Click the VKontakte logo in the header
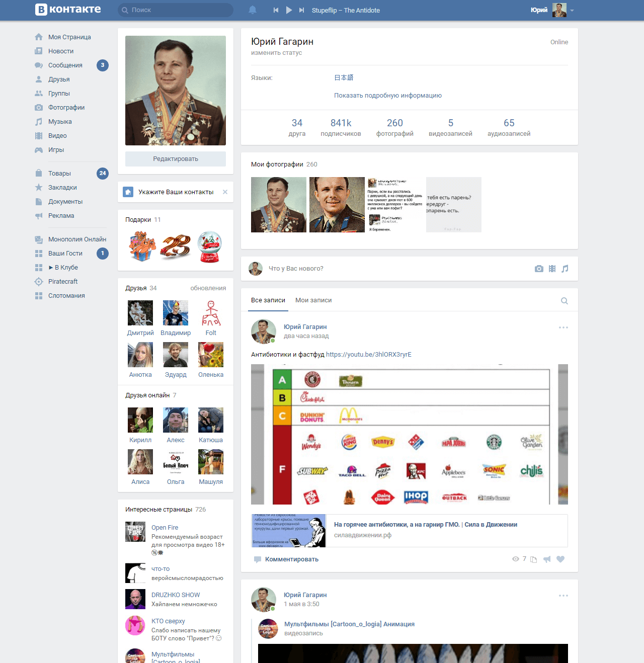The width and height of the screenshot is (644, 663). click(x=68, y=10)
